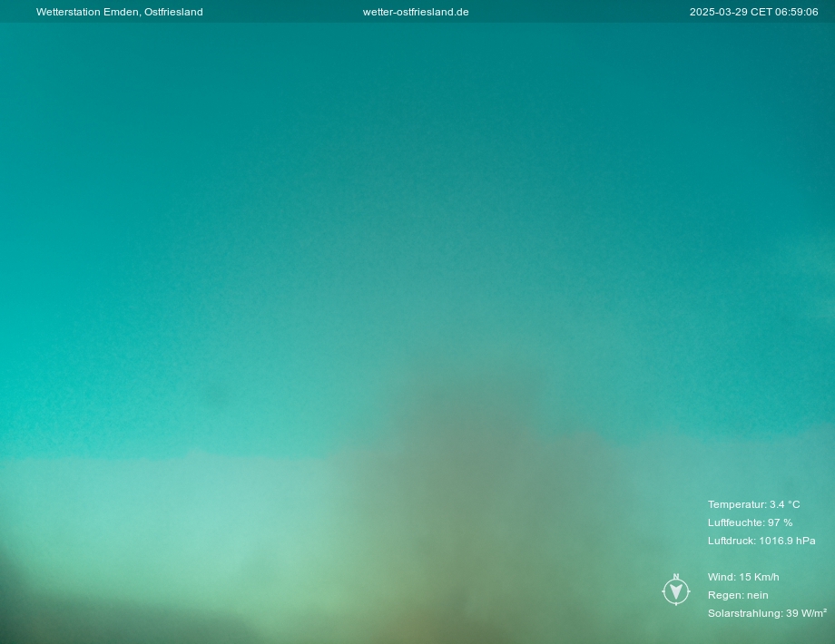Screen dimensions: 835x644
Task: Click the wind direction compass icon
Action: click(x=676, y=590)
